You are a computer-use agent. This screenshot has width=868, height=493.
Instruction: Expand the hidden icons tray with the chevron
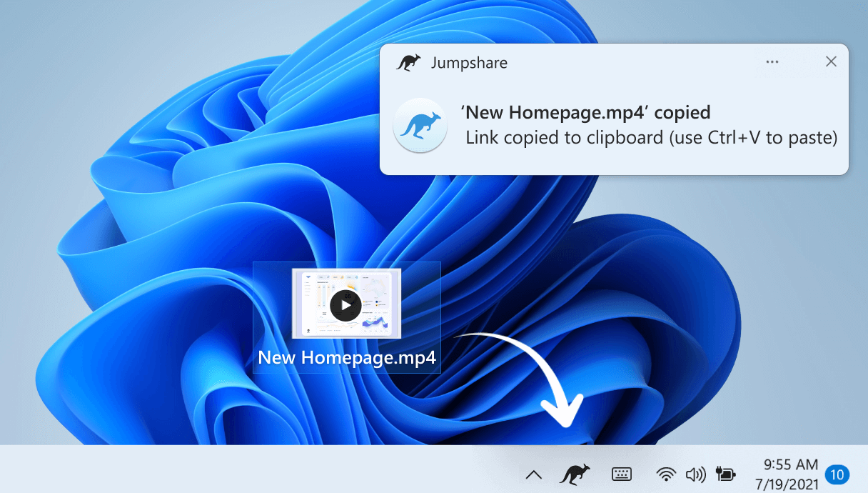click(533, 474)
